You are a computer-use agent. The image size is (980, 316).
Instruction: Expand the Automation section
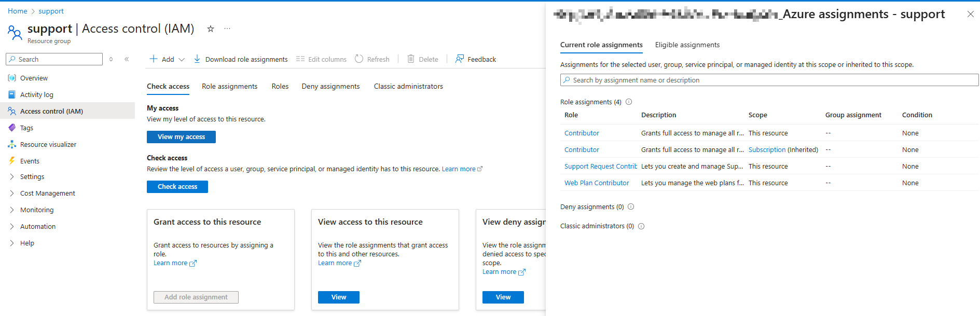(x=12, y=226)
